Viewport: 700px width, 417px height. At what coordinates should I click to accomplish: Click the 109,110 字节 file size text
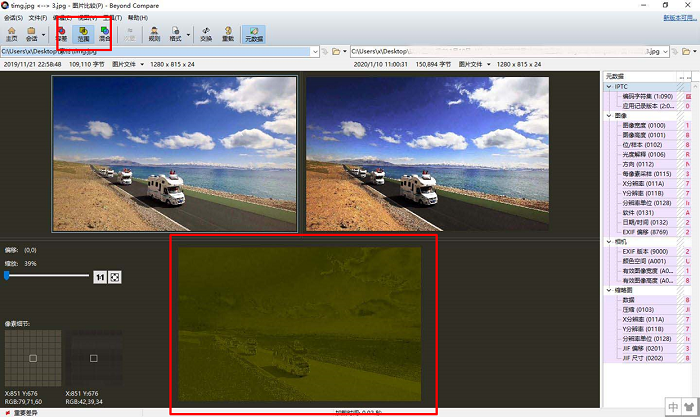pyautogui.click(x=87, y=64)
